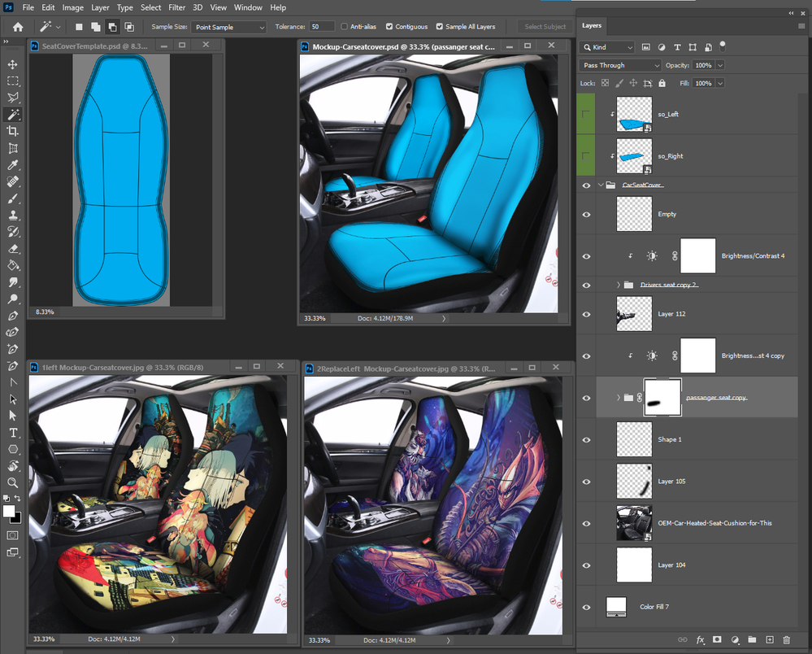Select the Paint Bucket tool
Viewport: 812px width, 654px height.
[x=13, y=265]
